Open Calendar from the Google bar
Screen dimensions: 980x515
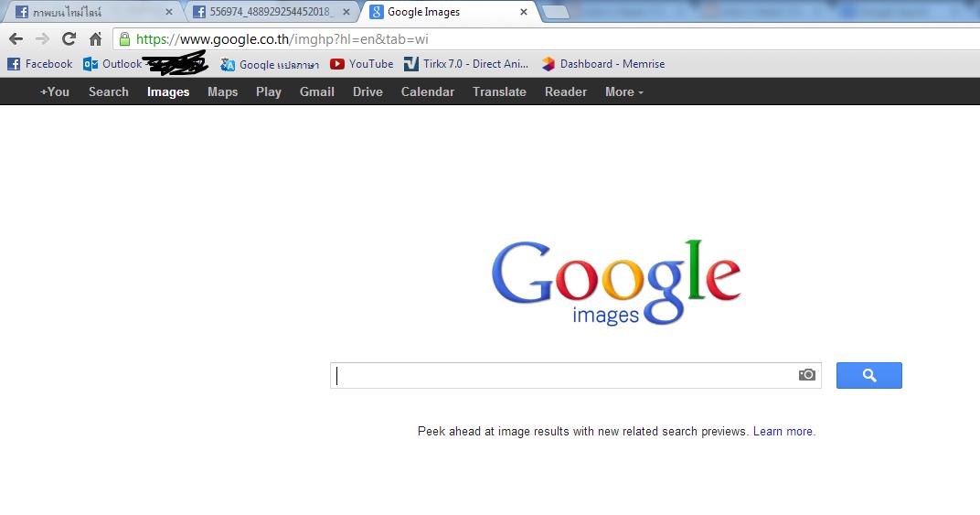coord(428,92)
